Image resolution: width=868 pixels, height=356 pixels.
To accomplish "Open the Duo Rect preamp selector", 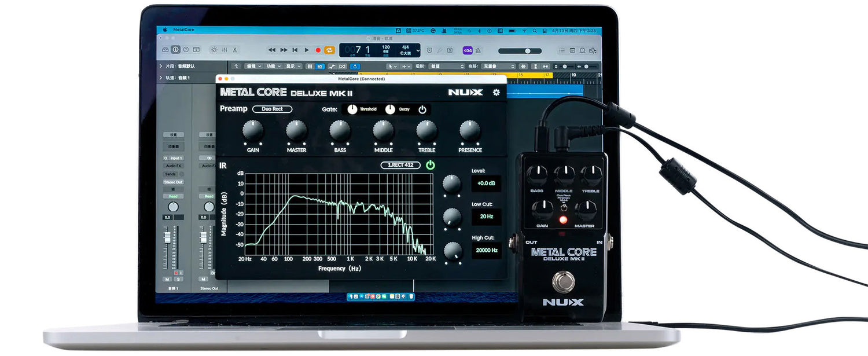I will tap(272, 109).
